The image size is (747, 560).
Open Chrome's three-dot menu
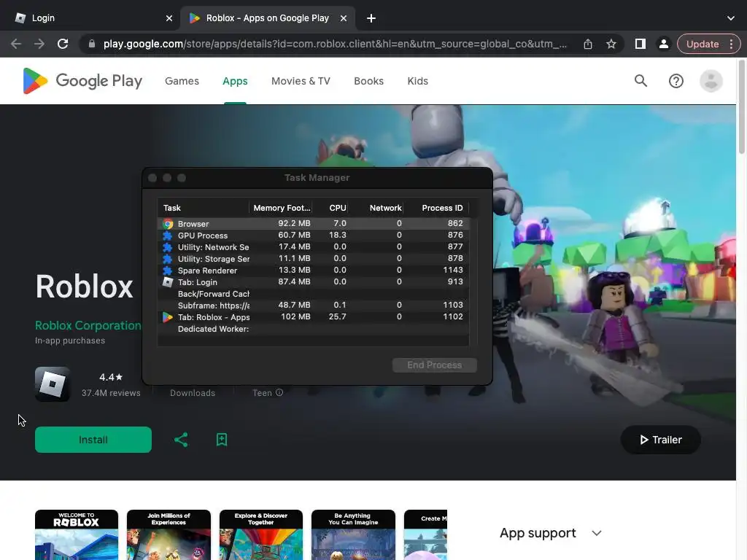coord(731,44)
